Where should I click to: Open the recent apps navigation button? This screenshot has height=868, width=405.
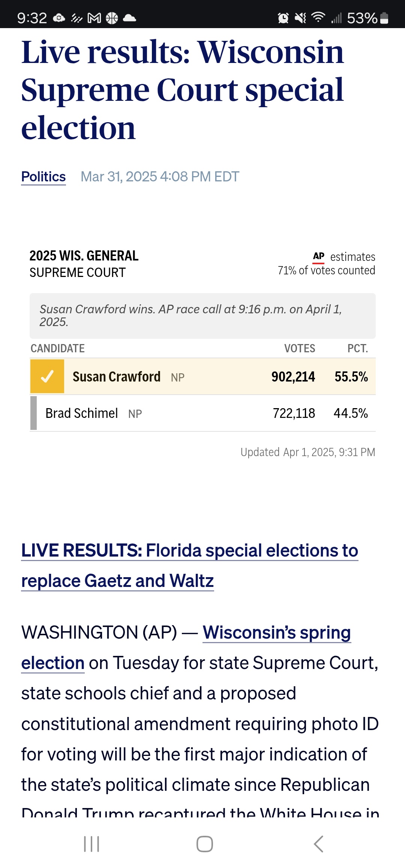(x=91, y=844)
